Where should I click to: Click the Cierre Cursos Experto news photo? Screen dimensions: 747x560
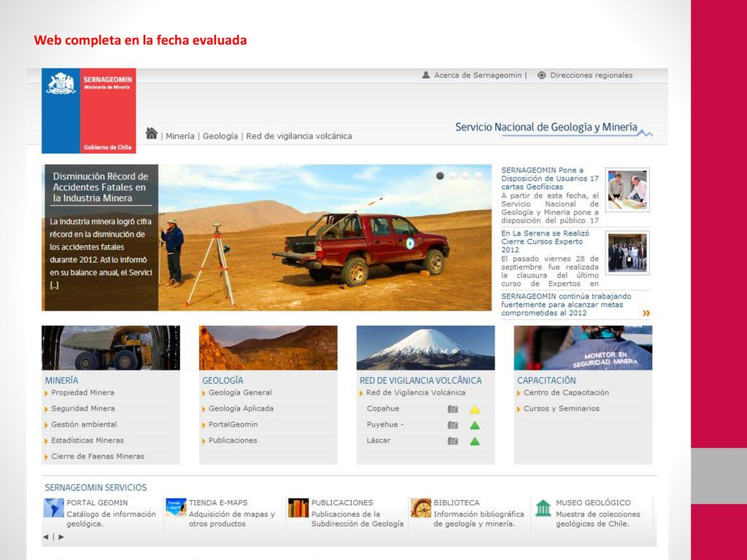point(627,253)
